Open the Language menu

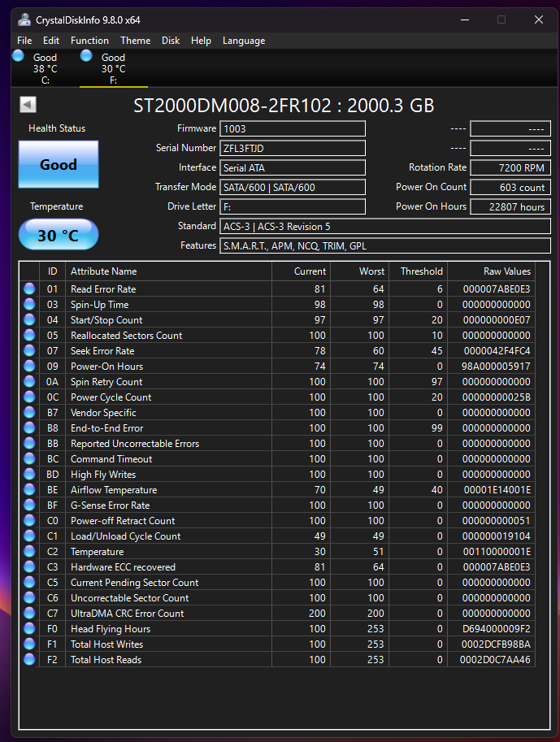243,41
